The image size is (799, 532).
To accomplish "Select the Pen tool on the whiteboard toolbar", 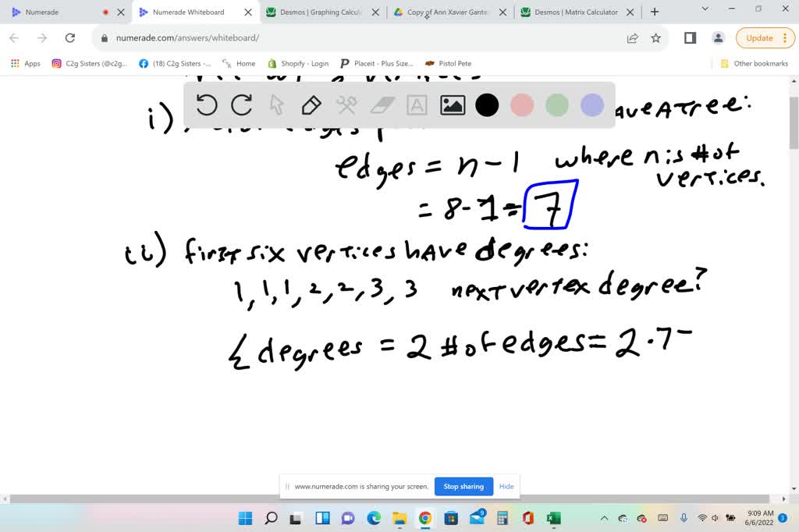I will 311,105.
